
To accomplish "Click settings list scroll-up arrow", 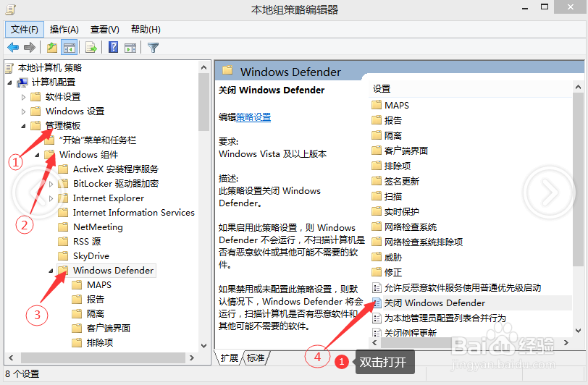I will (x=578, y=88).
